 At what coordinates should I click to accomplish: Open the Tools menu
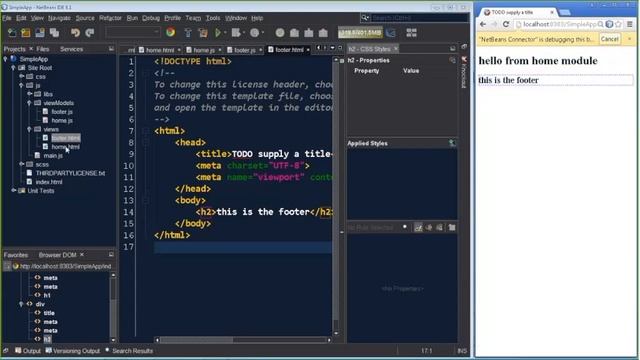tap(213, 18)
